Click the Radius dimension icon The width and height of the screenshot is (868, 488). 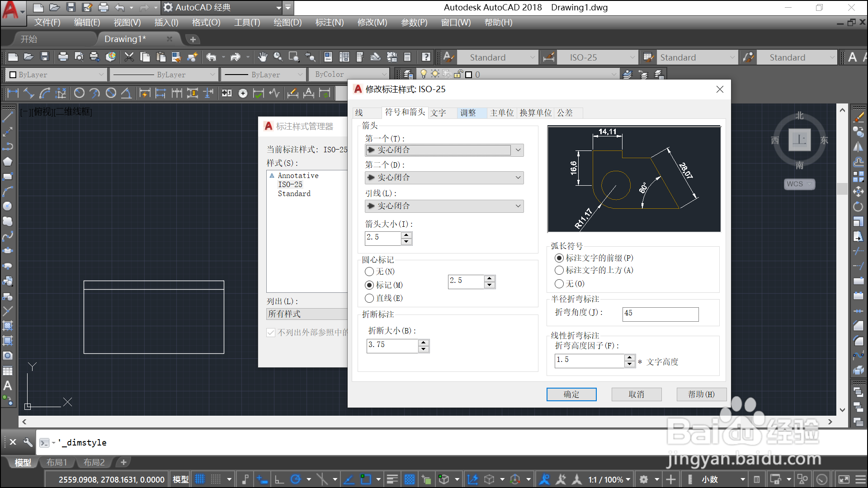pos(79,93)
